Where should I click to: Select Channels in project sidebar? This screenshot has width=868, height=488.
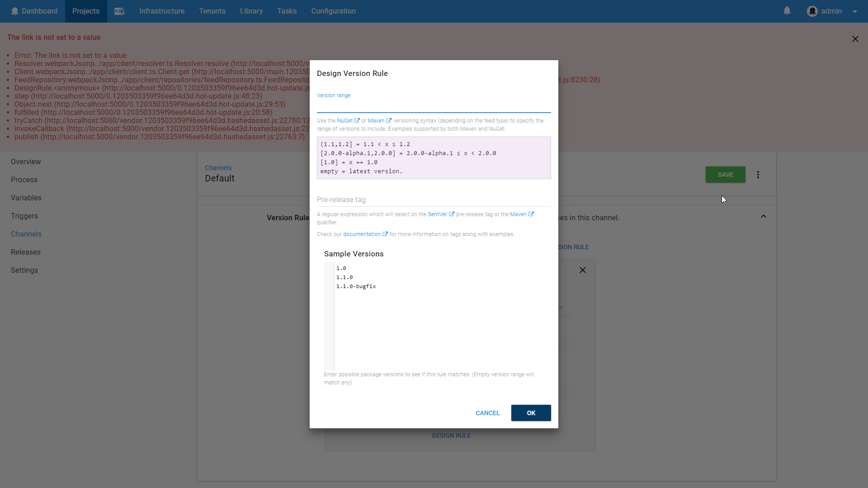click(x=26, y=234)
